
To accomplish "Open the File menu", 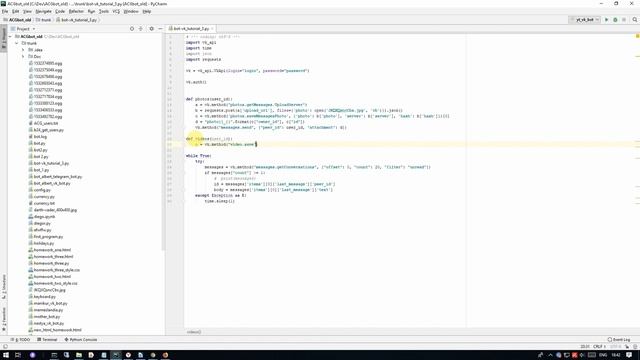I will coord(5,11).
